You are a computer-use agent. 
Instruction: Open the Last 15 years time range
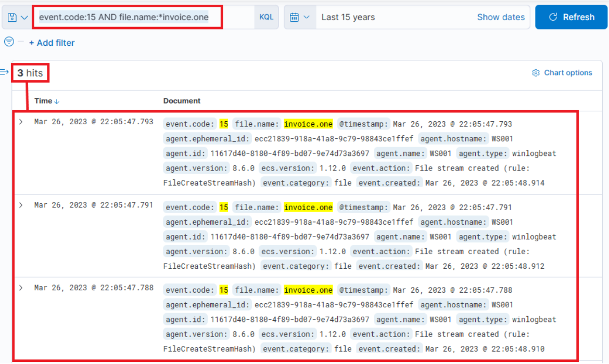click(x=348, y=17)
